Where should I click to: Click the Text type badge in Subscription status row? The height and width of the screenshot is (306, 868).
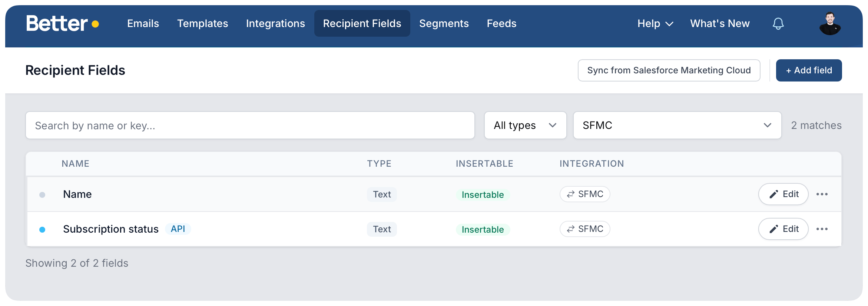382,229
